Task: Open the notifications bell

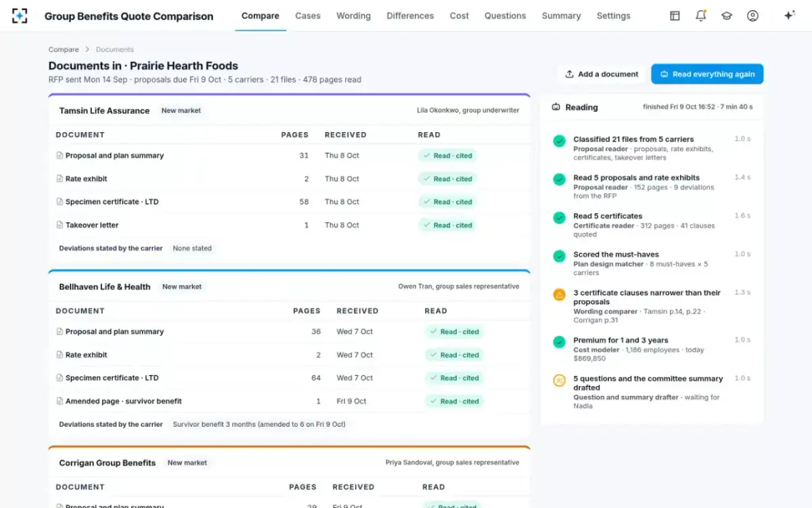Action: click(x=701, y=16)
